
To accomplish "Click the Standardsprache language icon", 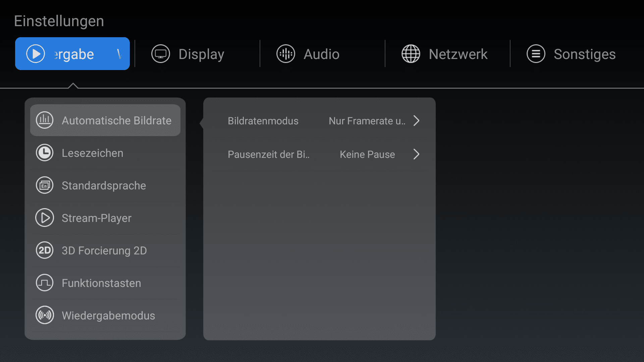I will click(45, 185).
